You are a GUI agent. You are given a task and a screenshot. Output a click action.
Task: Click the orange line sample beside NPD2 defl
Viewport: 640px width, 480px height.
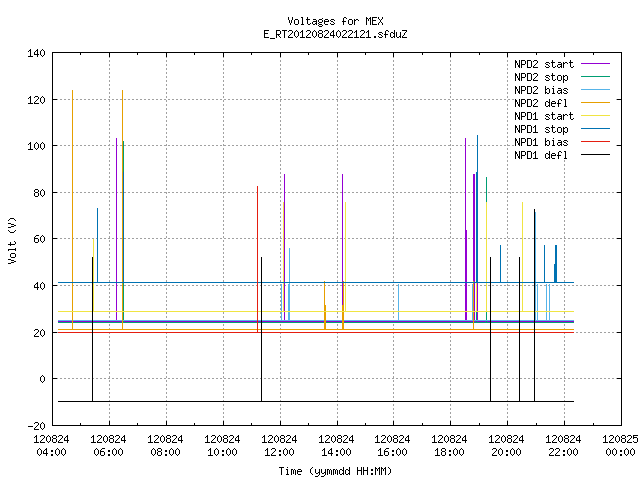[595, 102]
